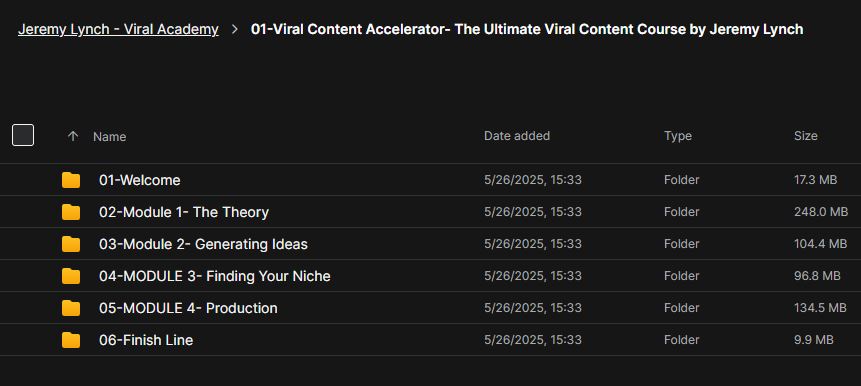
Task: Click the breadcrumb chevron separator
Action: [235, 30]
